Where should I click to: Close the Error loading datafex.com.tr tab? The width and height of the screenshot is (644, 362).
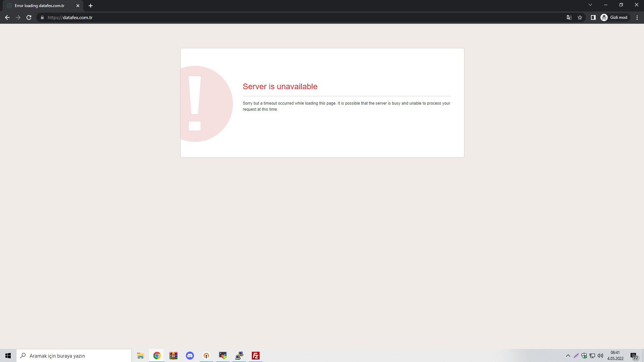tap(78, 6)
